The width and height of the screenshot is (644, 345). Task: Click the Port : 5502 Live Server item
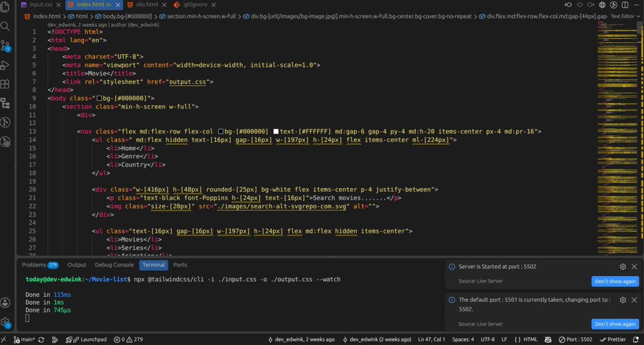point(576,340)
